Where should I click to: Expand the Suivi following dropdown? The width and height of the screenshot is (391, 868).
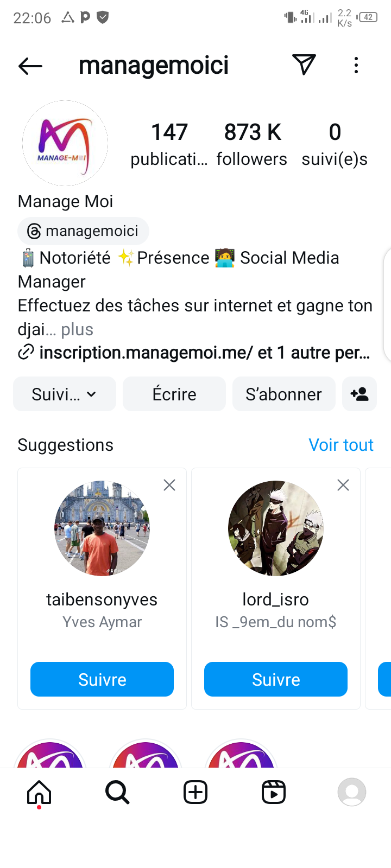pyautogui.click(x=65, y=394)
